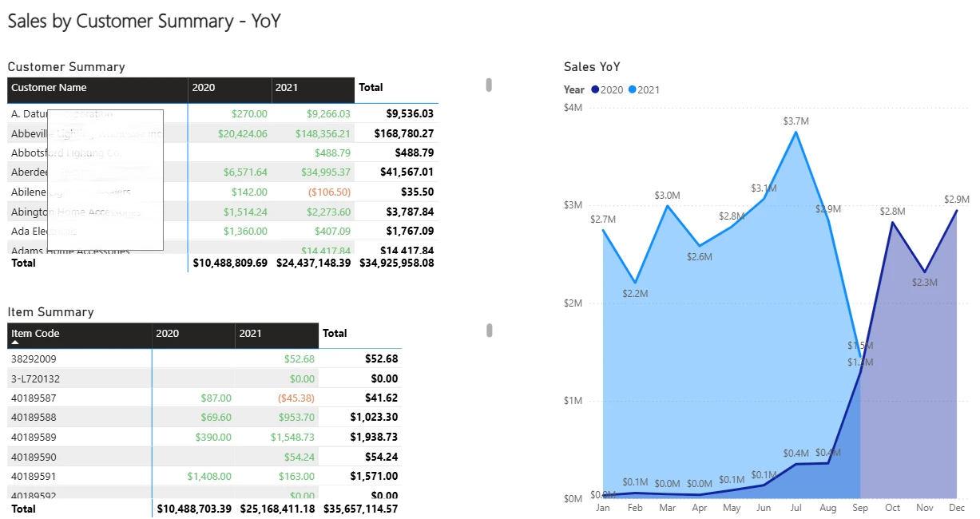
Task: Sort the Customer Summary table by Customer Name
Action: click(48, 88)
